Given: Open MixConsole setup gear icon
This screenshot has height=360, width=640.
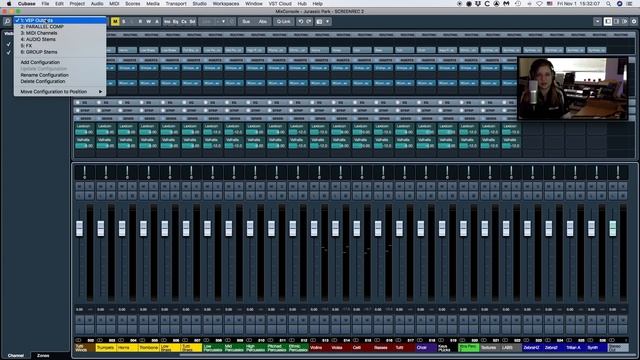Looking at the screenshot, I should point(633,21).
